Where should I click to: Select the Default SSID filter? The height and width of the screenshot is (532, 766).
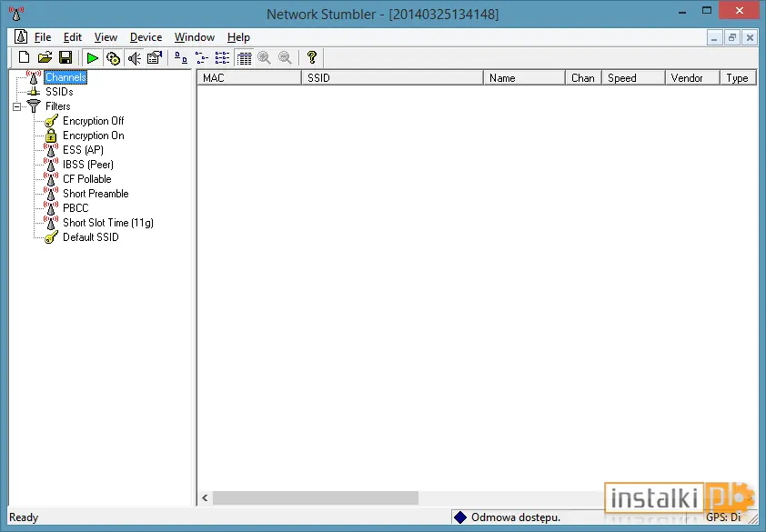[91, 237]
